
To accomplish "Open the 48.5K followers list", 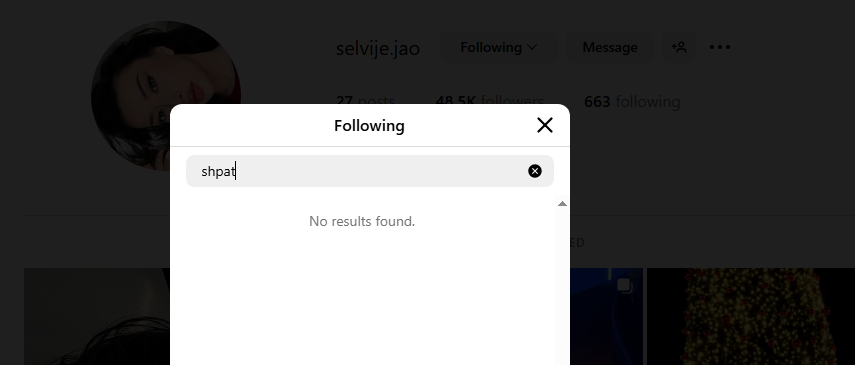I will [489, 101].
